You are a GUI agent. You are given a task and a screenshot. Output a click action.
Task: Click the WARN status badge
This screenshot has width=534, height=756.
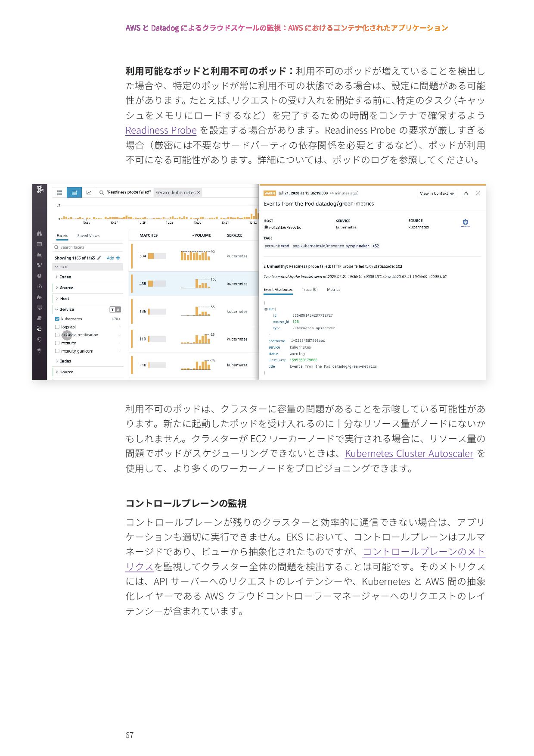click(270, 194)
